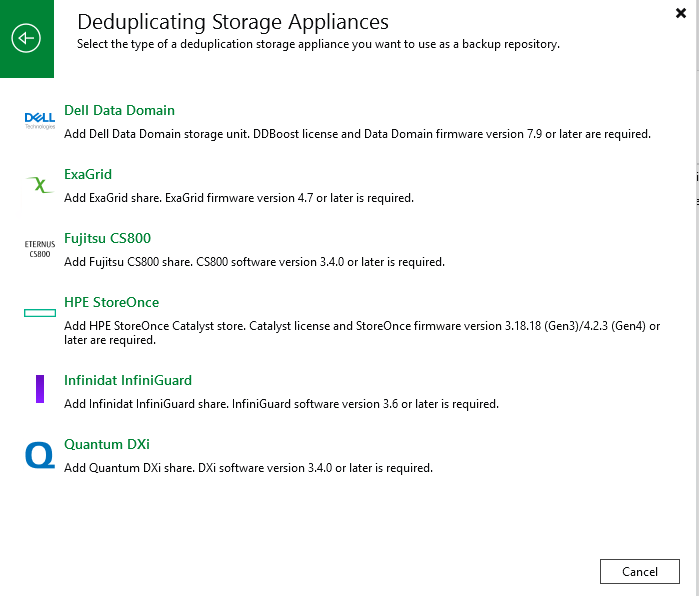Image resolution: width=699 pixels, height=596 pixels.
Task: Pick HPE StoreOnce as repository type
Action: [111, 302]
